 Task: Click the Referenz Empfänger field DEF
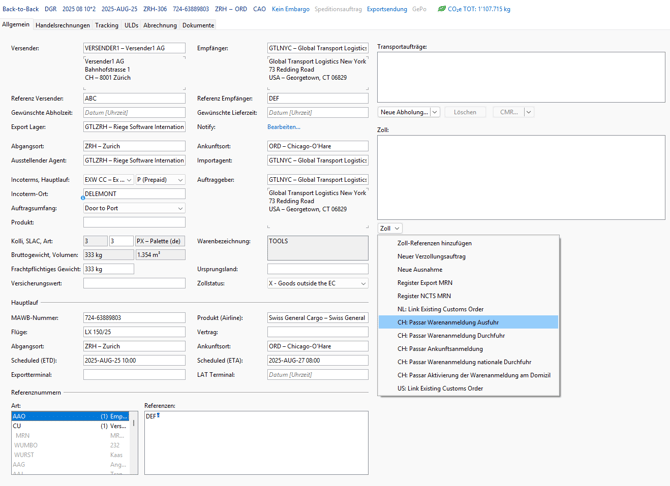click(317, 98)
